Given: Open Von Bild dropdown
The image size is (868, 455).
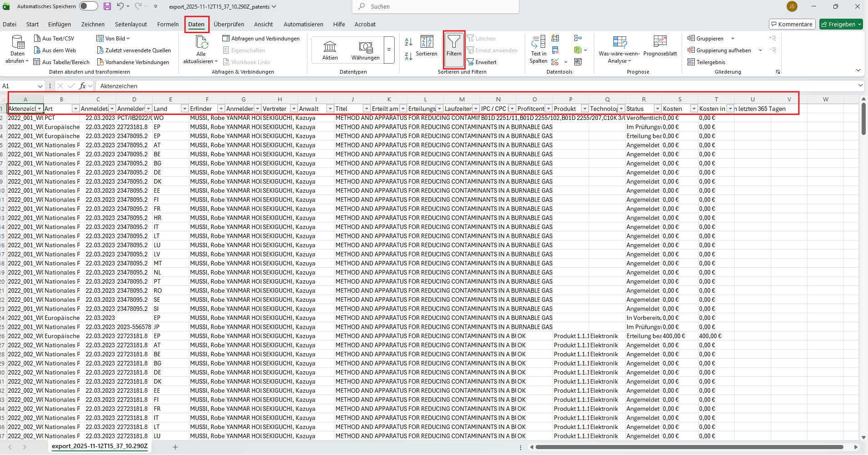Looking at the screenshot, I should click(113, 39).
